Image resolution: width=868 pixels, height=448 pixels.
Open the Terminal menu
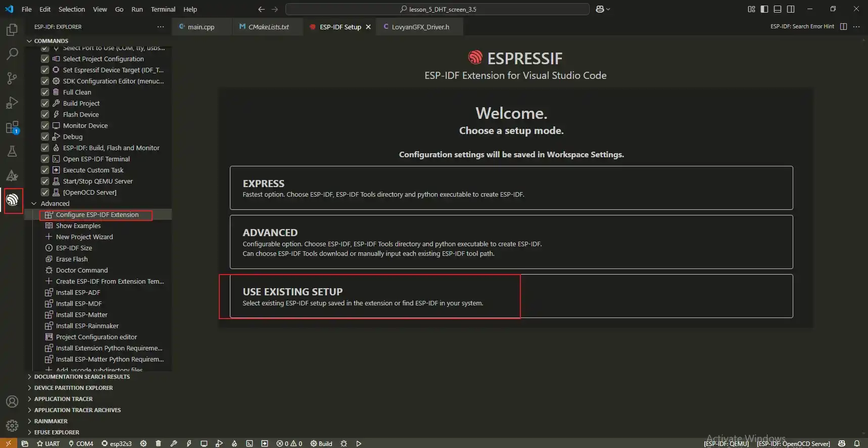(163, 9)
